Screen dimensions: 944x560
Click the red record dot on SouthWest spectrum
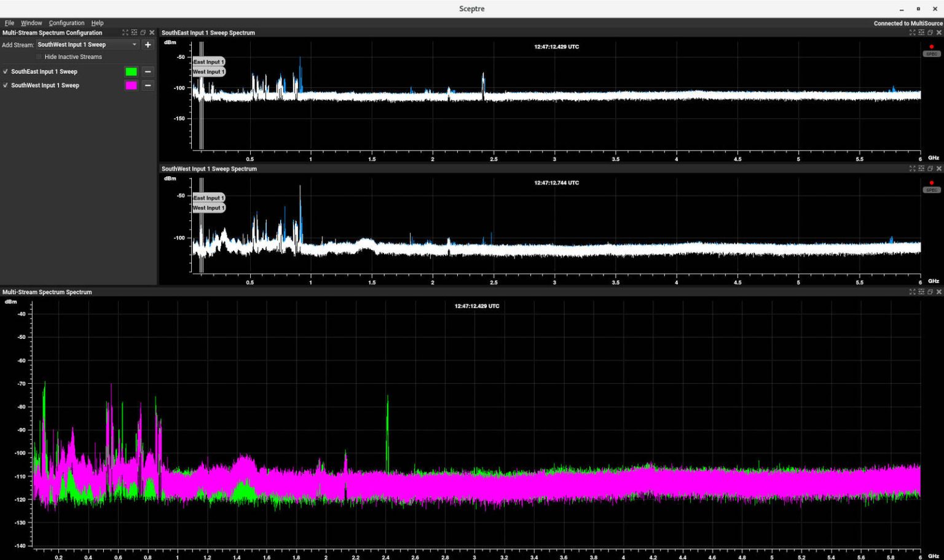(931, 182)
